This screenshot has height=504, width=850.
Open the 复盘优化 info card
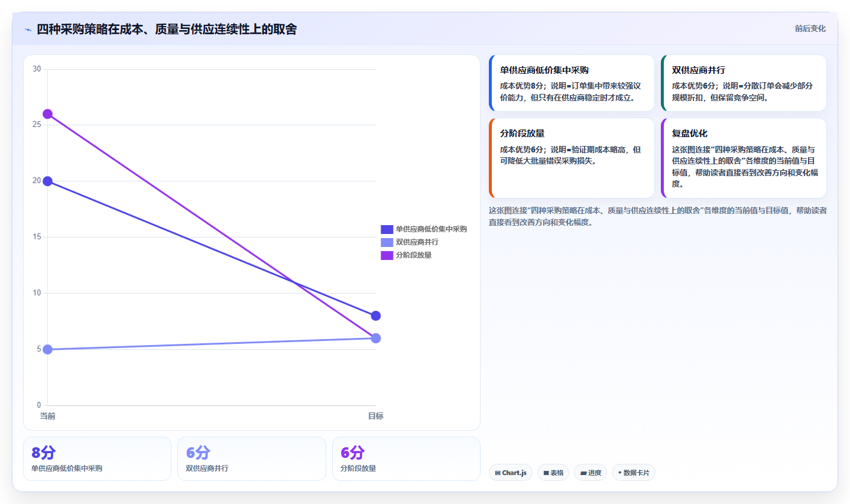click(744, 158)
